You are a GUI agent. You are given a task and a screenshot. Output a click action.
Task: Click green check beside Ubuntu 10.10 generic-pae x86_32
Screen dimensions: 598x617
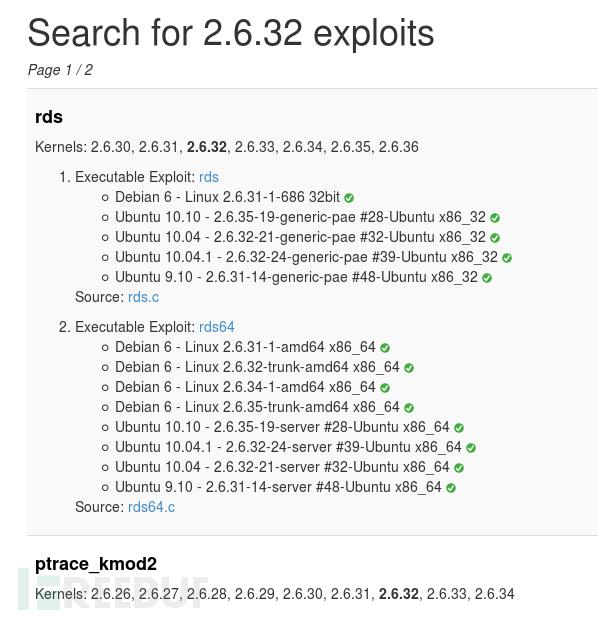coord(495,218)
